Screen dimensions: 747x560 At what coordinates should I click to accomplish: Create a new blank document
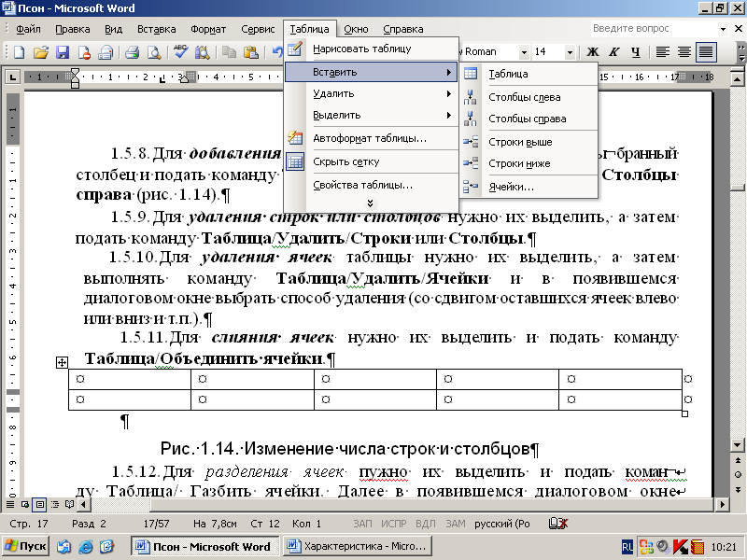coord(19,52)
